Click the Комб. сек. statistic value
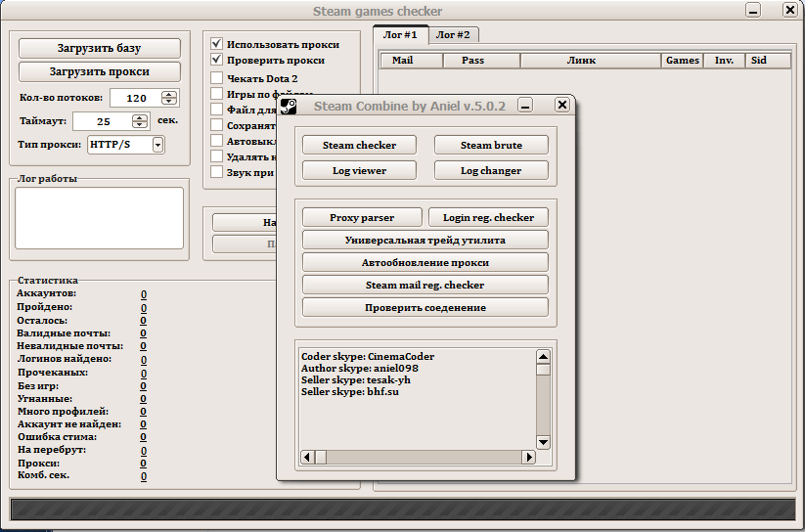The height and width of the screenshot is (532, 805). (x=144, y=476)
